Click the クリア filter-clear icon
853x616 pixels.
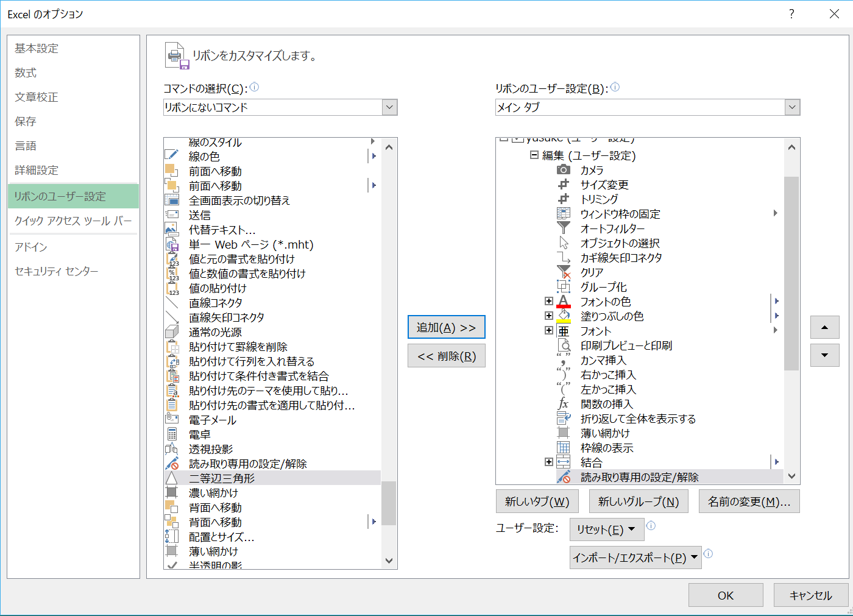pyautogui.click(x=564, y=272)
